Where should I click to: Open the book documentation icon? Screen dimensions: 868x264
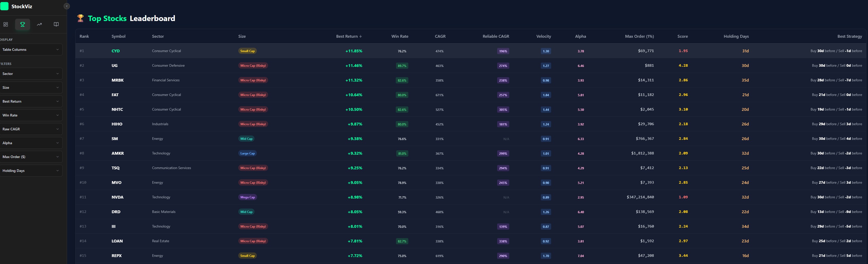(x=56, y=24)
